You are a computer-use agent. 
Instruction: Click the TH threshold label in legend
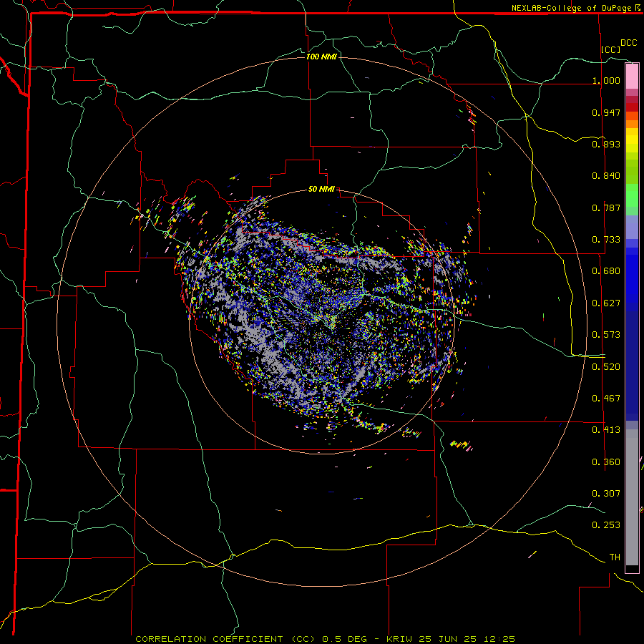[615, 557]
